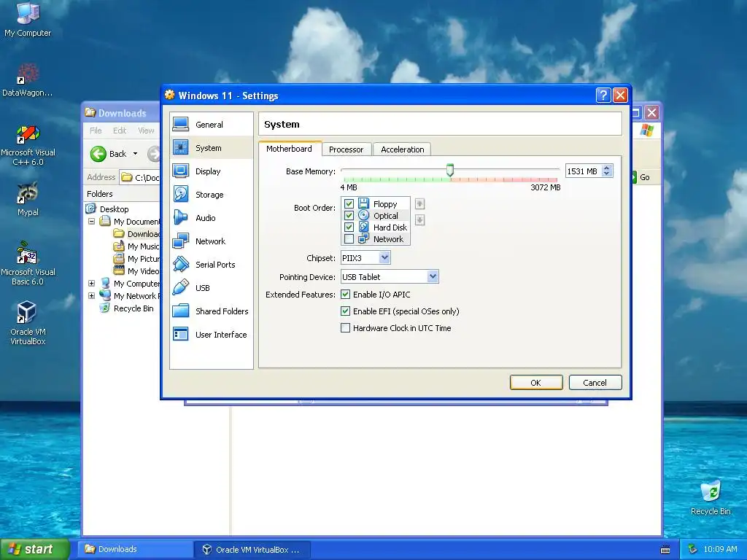Screen dimensions: 747x560
Task: Collapse My Documents tree node
Action: pyautogui.click(x=91, y=222)
